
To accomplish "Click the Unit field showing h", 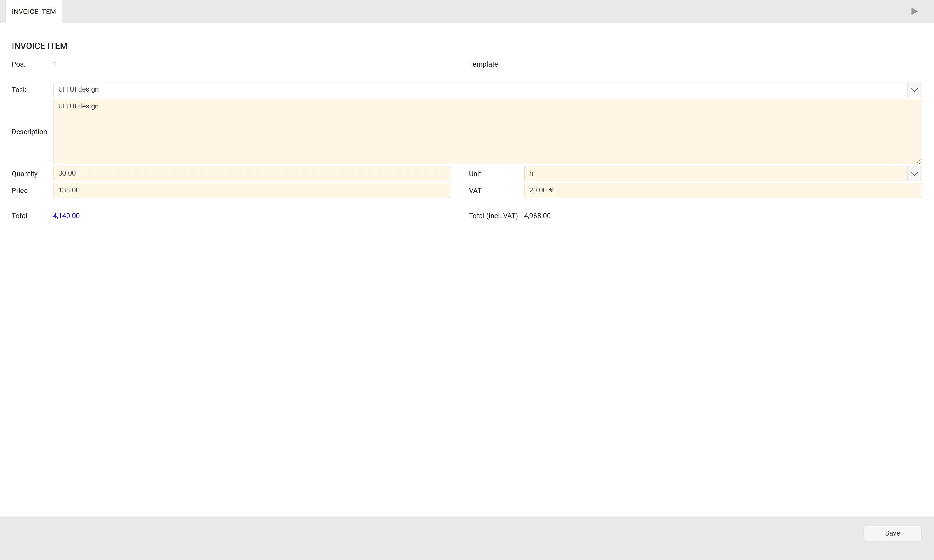I will (716, 174).
